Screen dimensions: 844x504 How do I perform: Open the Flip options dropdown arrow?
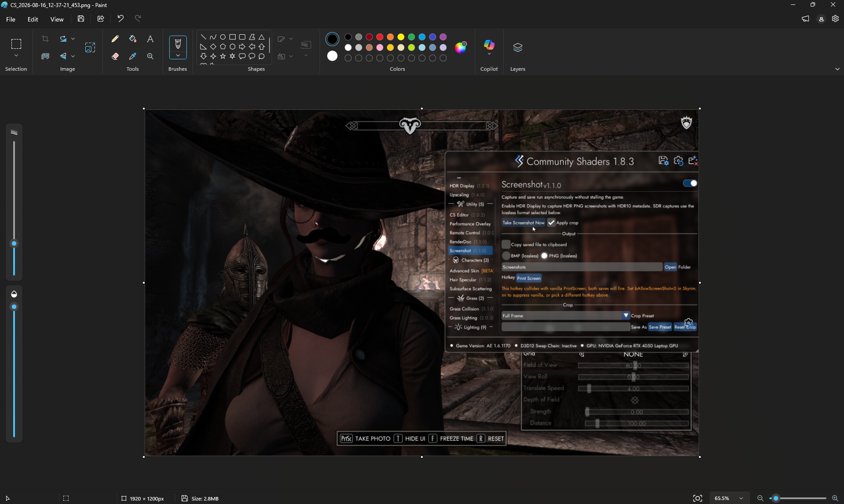pos(73,56)
